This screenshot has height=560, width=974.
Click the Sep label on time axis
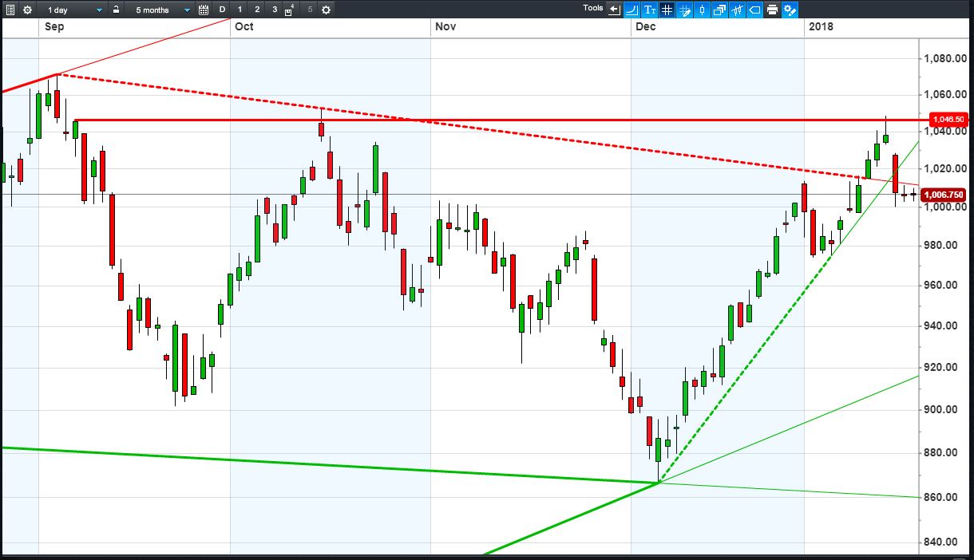(x=55, y=26)
